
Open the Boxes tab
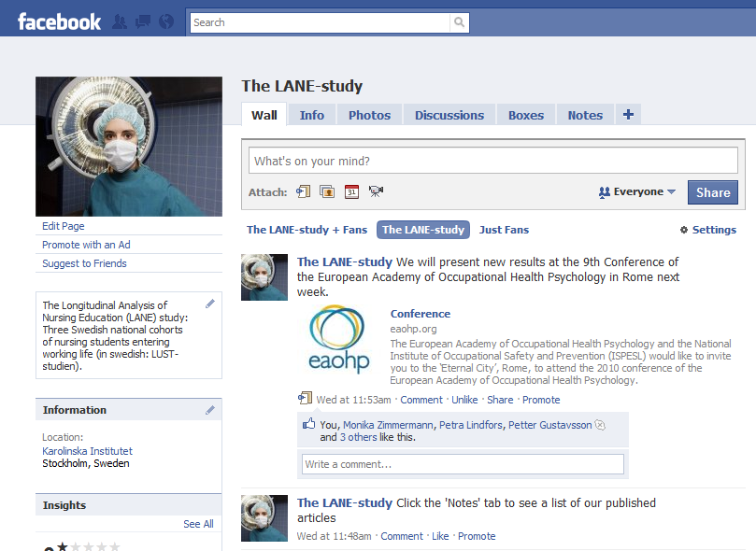[x=525, y=115]
